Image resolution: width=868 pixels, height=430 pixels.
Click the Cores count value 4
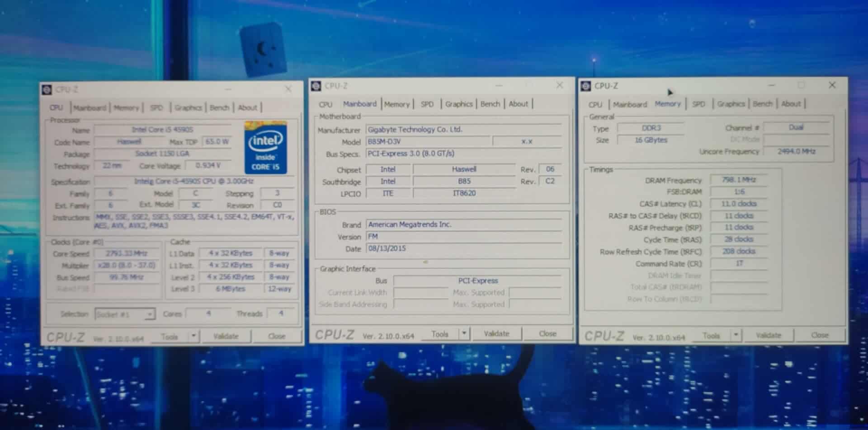coord(208,313)
